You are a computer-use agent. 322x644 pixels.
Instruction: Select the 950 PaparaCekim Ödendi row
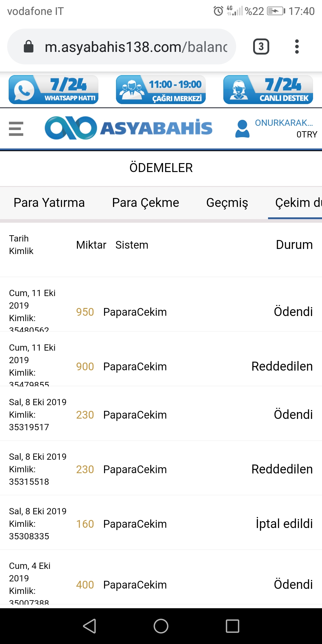pyautogui.click(x=161, y=312)
